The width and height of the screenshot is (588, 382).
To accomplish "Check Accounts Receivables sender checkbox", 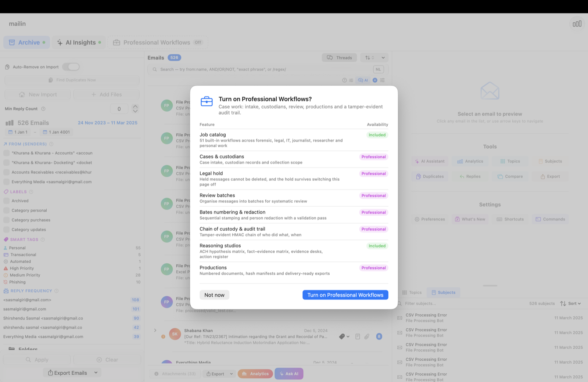I will (x=6, y=172).
